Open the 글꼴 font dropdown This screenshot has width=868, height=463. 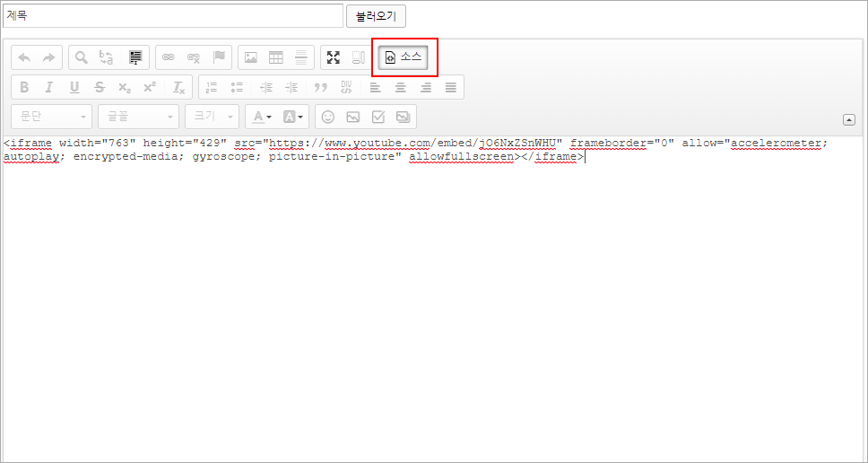pyautogui.click(x=138, y=117)
